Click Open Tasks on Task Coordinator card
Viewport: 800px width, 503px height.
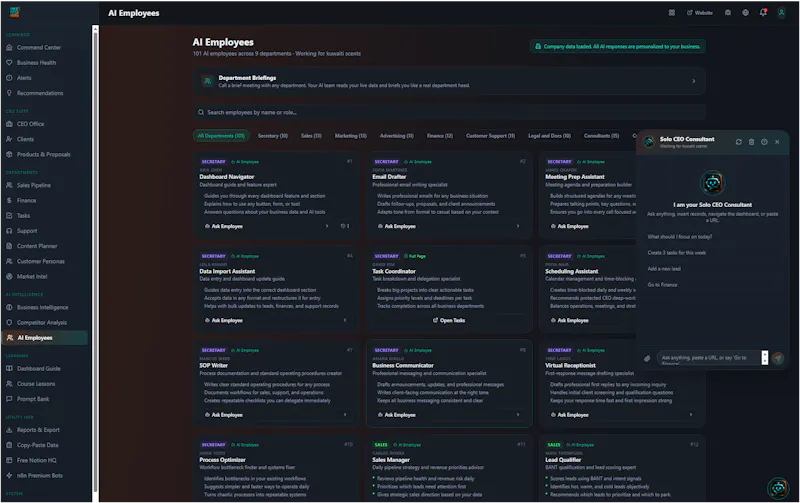coord(449,320)
